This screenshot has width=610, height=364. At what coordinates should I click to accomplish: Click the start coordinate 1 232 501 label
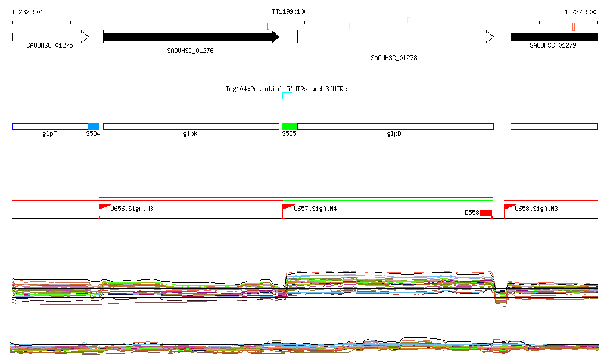[27, 12]
